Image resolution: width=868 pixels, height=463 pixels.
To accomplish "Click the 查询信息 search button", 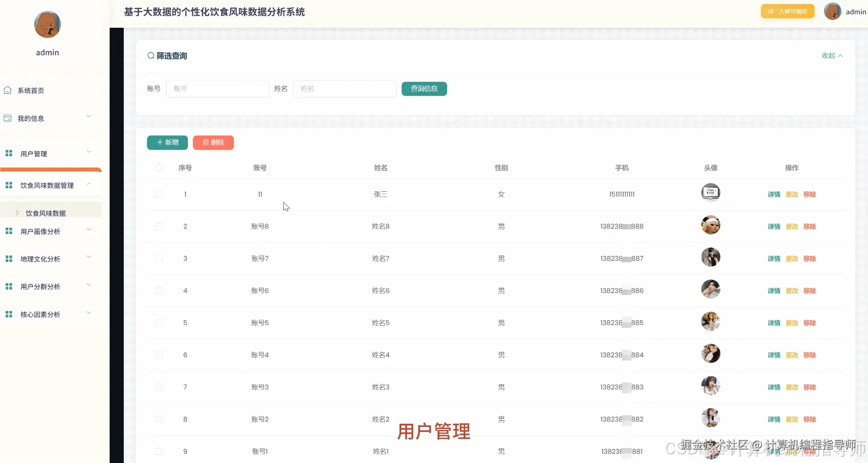I will click(424, 89).
